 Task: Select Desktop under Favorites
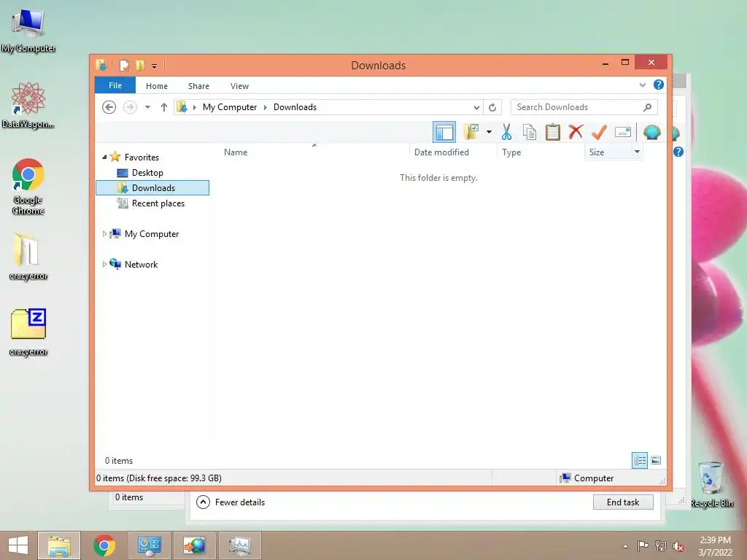tap(147, 172)
